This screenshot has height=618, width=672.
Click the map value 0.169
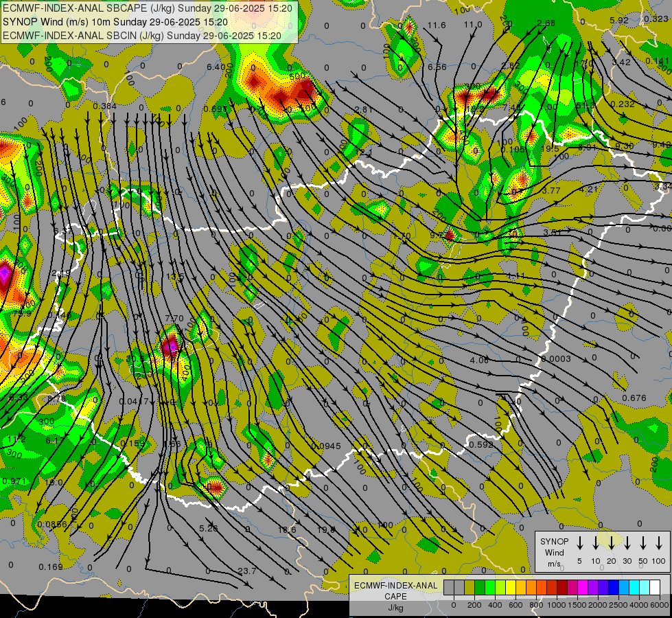[x=51, y=567]
